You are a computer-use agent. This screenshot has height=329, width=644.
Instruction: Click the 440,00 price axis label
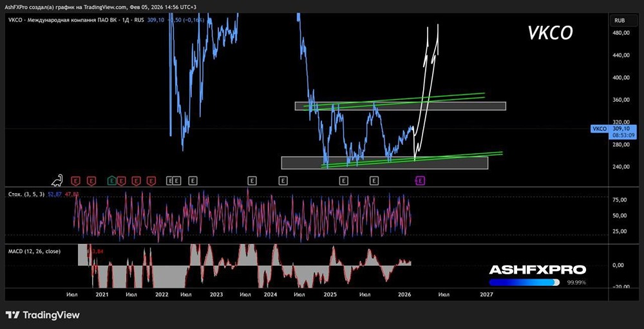click(x=621, y=55)
